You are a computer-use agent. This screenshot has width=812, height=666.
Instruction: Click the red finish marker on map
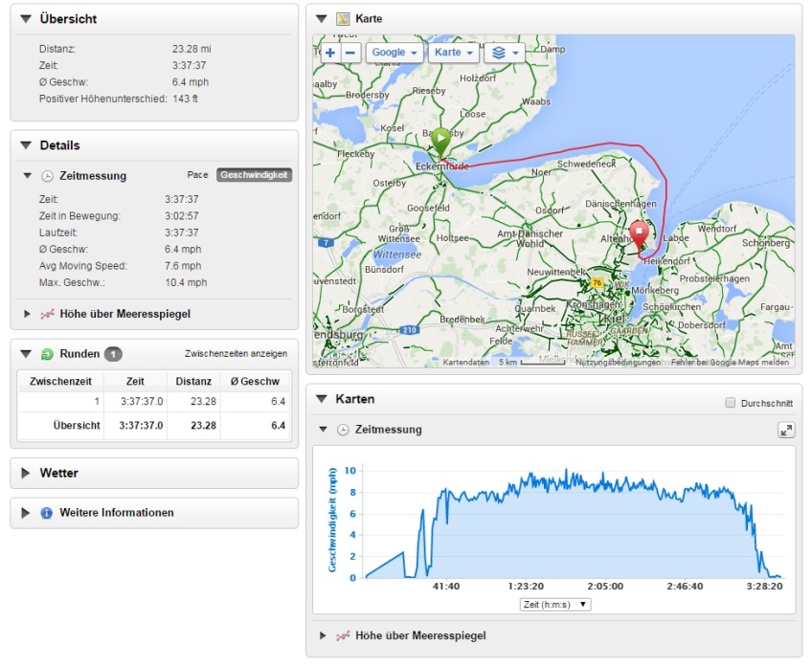click(639, 233)
